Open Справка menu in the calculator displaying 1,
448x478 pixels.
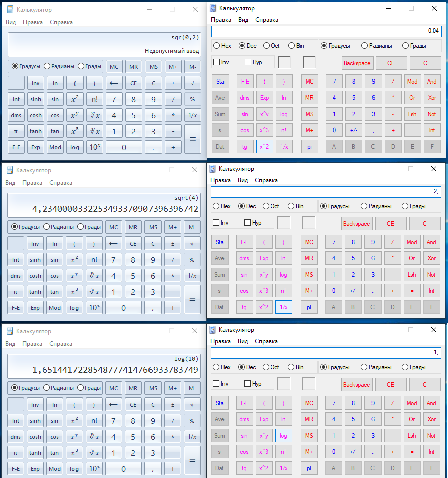click(x=266, y=341)
